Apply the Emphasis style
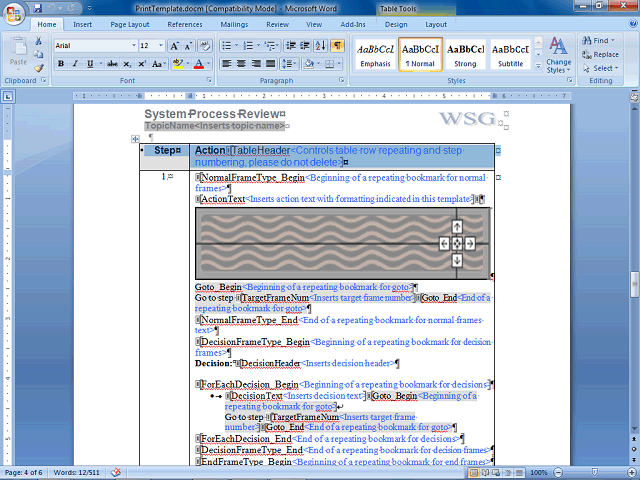 click(x=375, y=55)
